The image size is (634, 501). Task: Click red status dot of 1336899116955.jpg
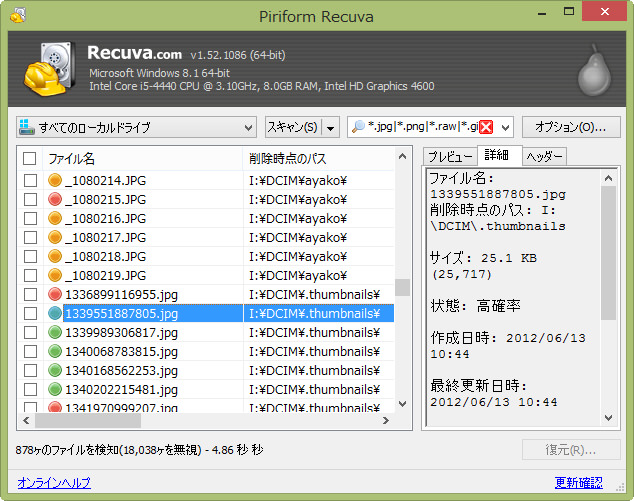click(55, 294)
